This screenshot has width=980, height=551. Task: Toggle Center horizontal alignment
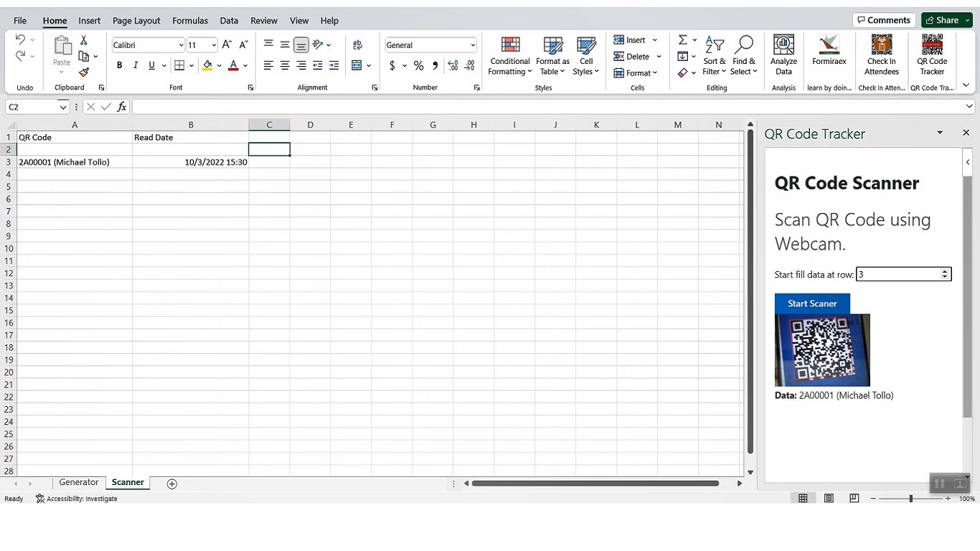285,65
